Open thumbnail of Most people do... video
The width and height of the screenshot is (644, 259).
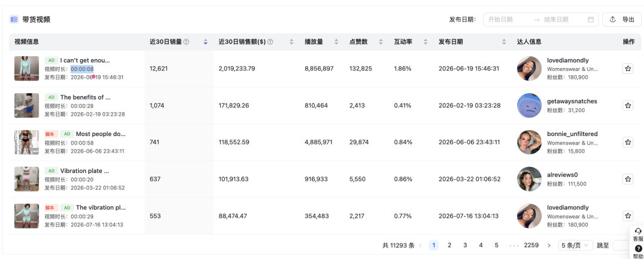27,142
